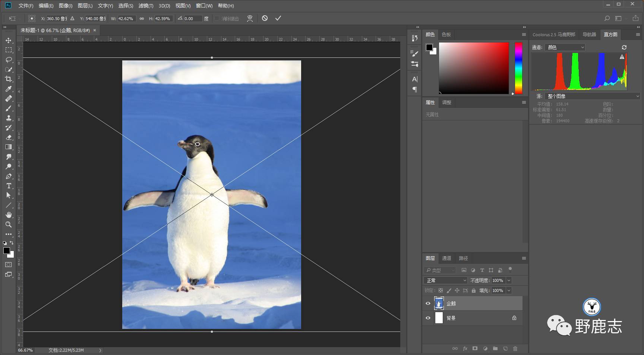The image size is (644, 355).
Task: Select the Zoom tool
Action: point(9,224)
